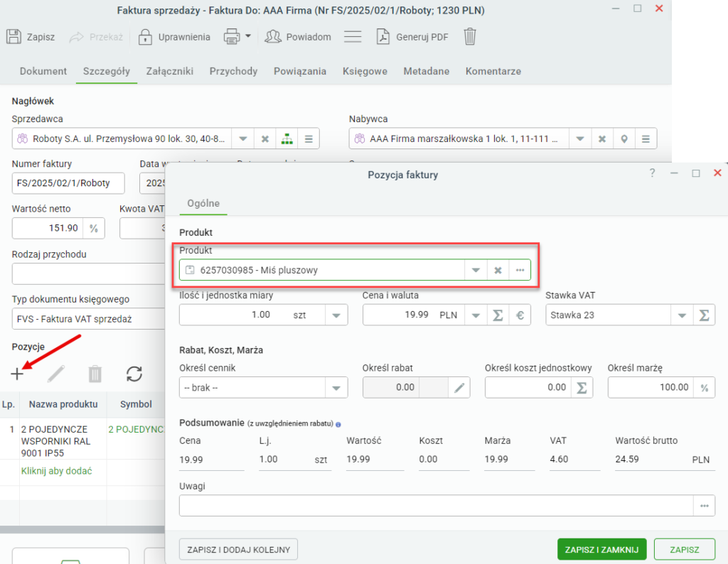
Task: Click the Wartość netto percent icon
Action: (94, 228)
